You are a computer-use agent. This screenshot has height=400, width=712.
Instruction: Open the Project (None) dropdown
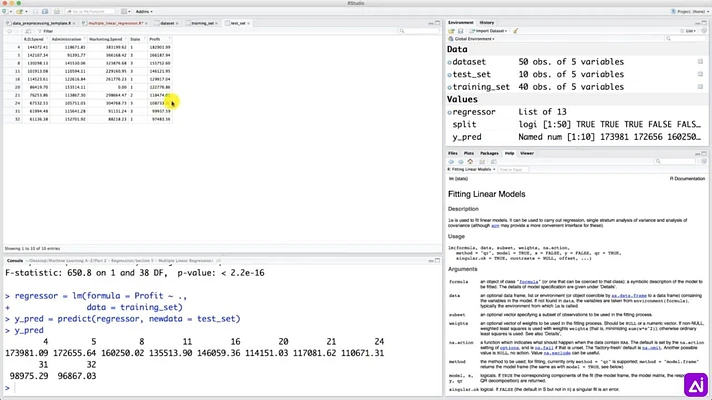pos(688,11)
